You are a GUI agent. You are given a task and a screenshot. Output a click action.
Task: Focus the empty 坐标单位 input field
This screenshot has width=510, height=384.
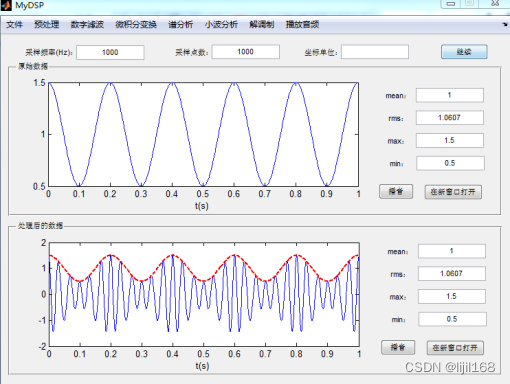click(375, 52)
